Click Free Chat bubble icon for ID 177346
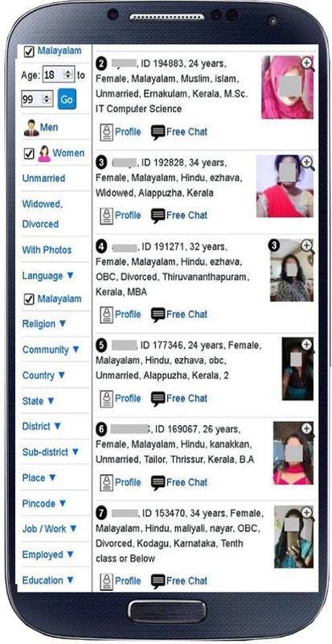 158,398
